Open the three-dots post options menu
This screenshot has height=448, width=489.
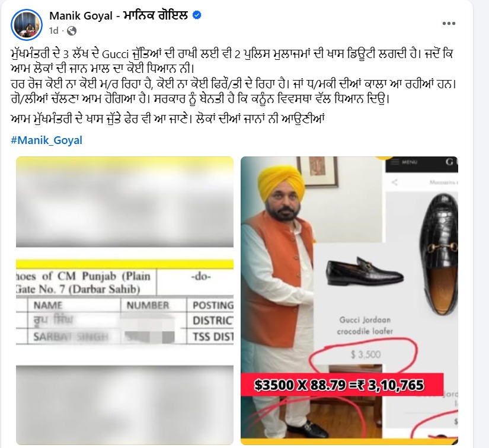tap(449, 23)
